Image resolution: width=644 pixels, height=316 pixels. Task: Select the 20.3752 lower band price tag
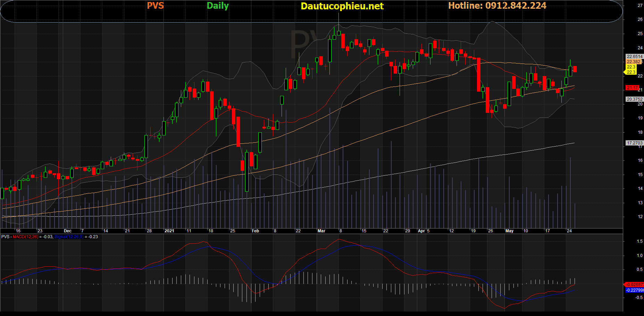(634, 99)
